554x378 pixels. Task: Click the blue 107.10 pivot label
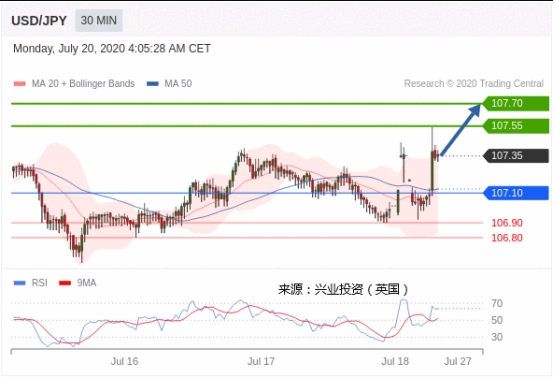click(515, 193)
